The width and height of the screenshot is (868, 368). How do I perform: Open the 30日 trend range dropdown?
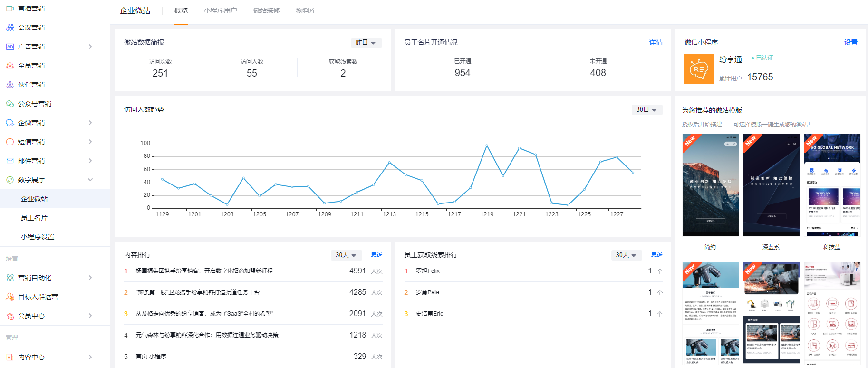point(647,110)
